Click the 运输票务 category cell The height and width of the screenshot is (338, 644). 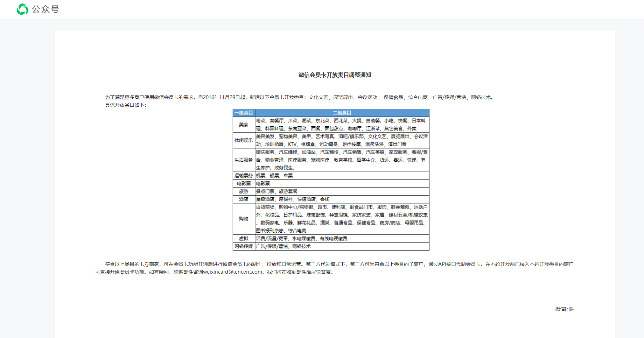pyautogui.click(x=244, y=176)
